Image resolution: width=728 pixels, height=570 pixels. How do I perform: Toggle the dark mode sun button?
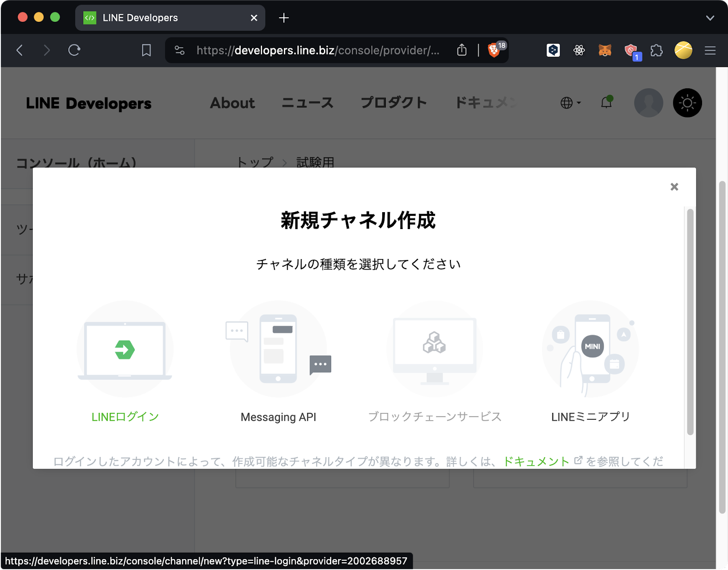pyautogui.click(x=688, y=103)
